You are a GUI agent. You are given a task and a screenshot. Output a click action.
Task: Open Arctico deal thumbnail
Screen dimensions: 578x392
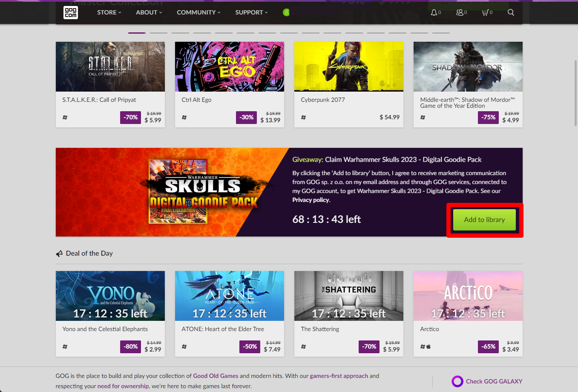click(468, 296)
